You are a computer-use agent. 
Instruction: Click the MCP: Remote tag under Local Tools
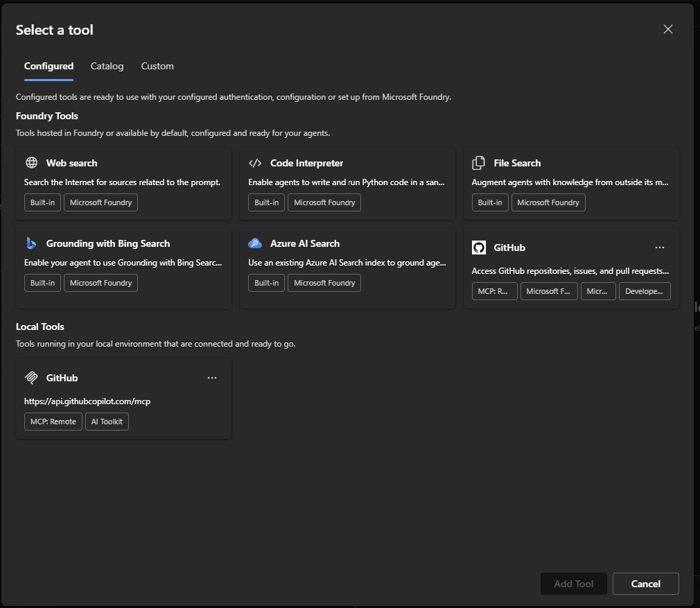pyautogui.click(x=53, y=422)
